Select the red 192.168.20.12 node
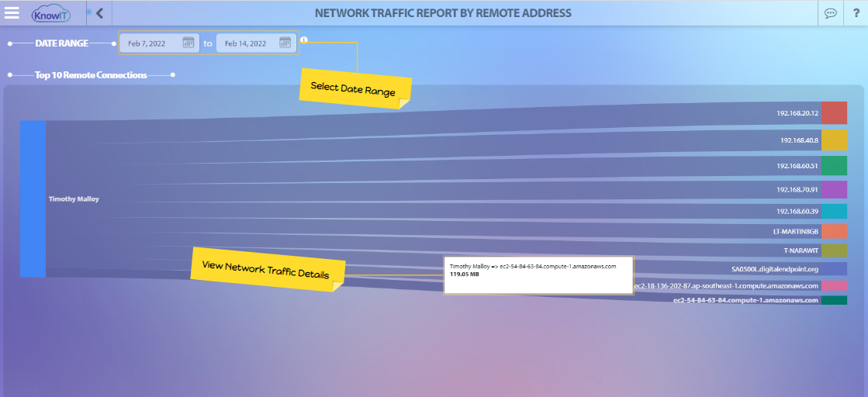Image resolution: width=868 pixels, height=397 pixels. click(834, 112)
